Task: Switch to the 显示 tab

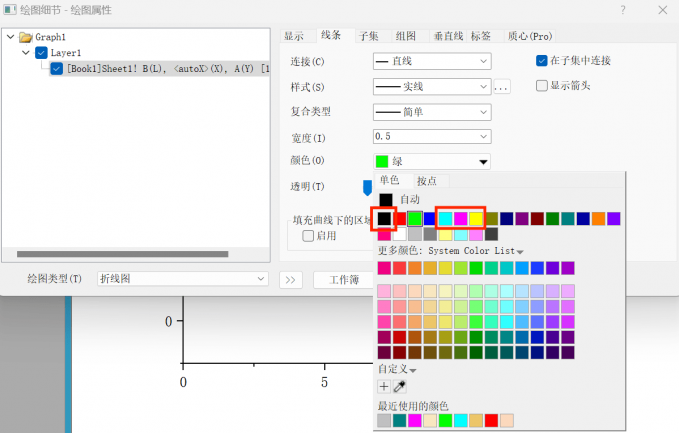Action: pyautogui.click(x=294, y=36)
